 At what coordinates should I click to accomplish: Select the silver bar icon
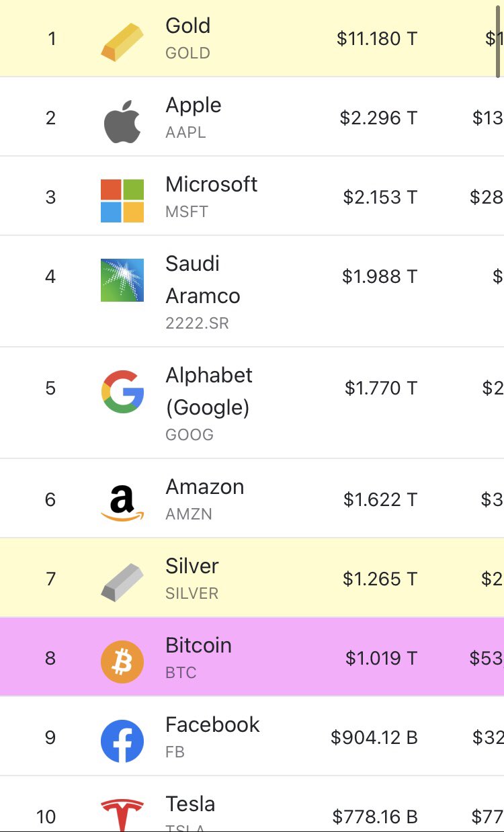click(122, 582)
